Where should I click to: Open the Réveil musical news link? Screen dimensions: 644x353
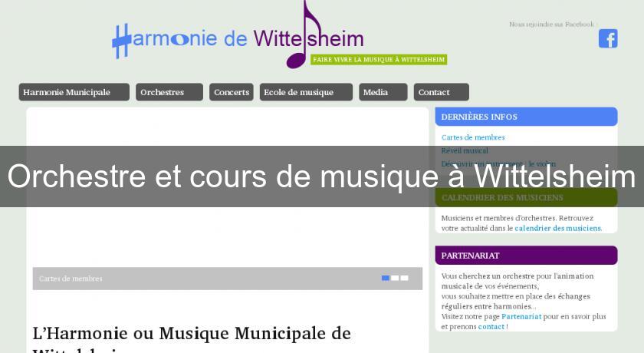point(465,150)
